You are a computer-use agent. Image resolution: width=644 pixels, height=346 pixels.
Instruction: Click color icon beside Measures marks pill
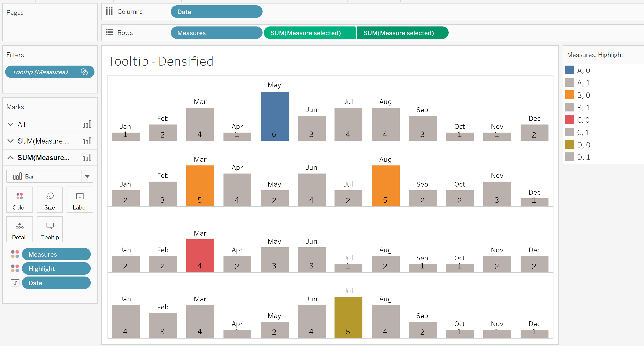[15, 254]
